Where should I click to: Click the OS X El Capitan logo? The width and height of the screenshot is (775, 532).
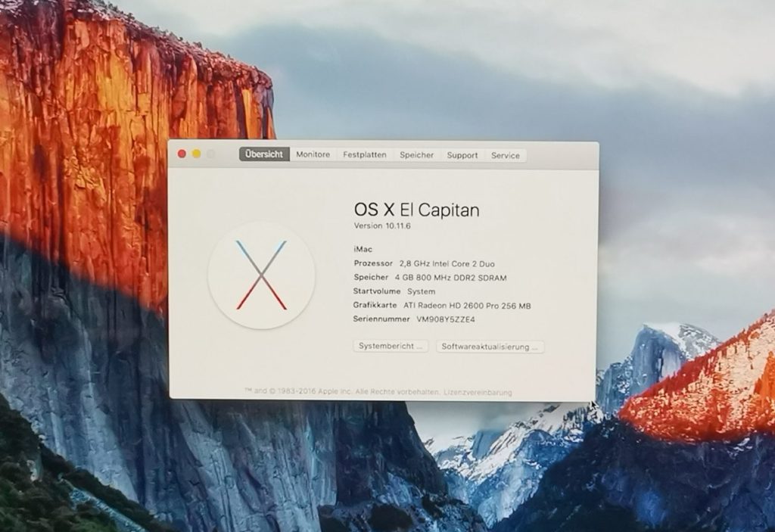point(261,275)
